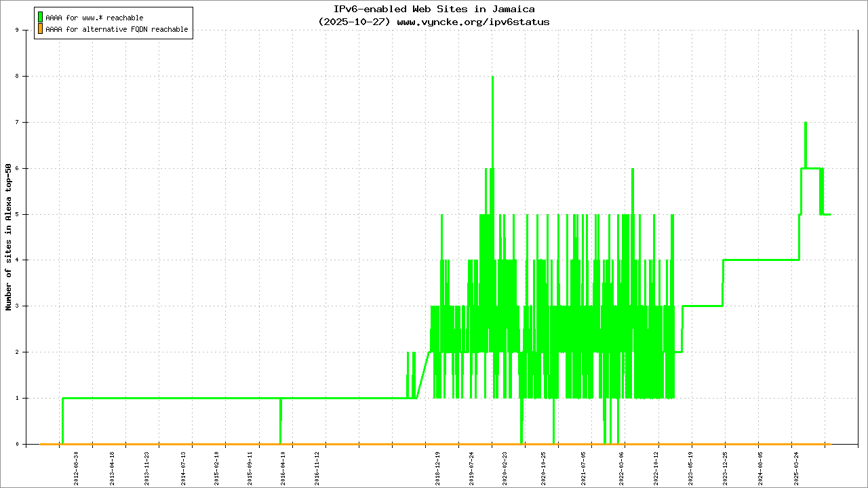Click the 2012-08-30 date label on the X-axis
Screen dimensions: 868x488
click(x=77, y=466)
